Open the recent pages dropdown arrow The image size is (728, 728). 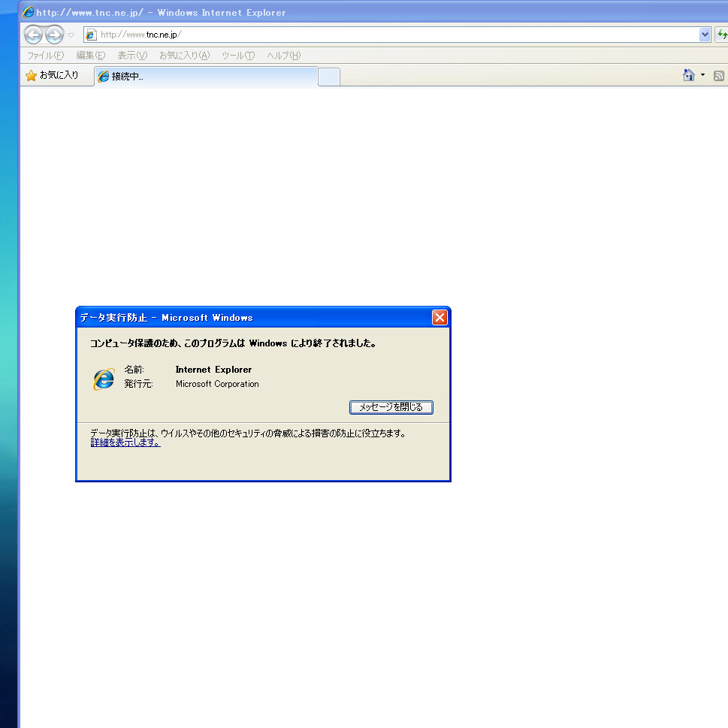click(71, 35)
